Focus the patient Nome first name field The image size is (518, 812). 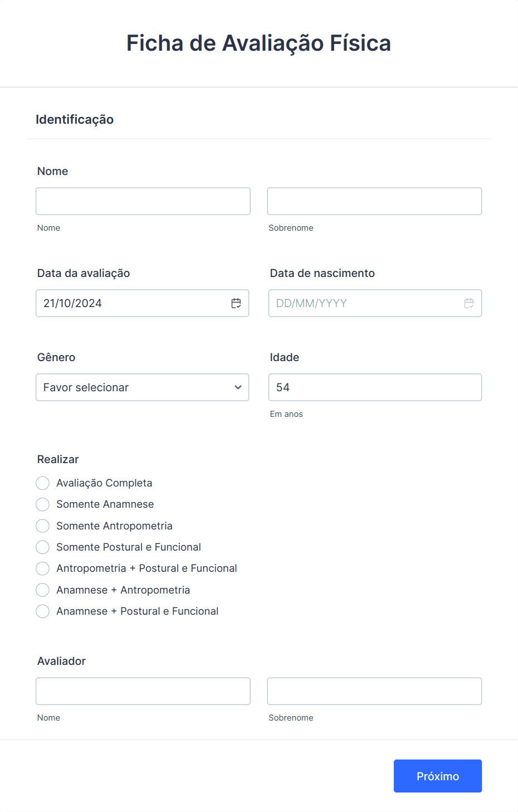click(x=143, y=201)
